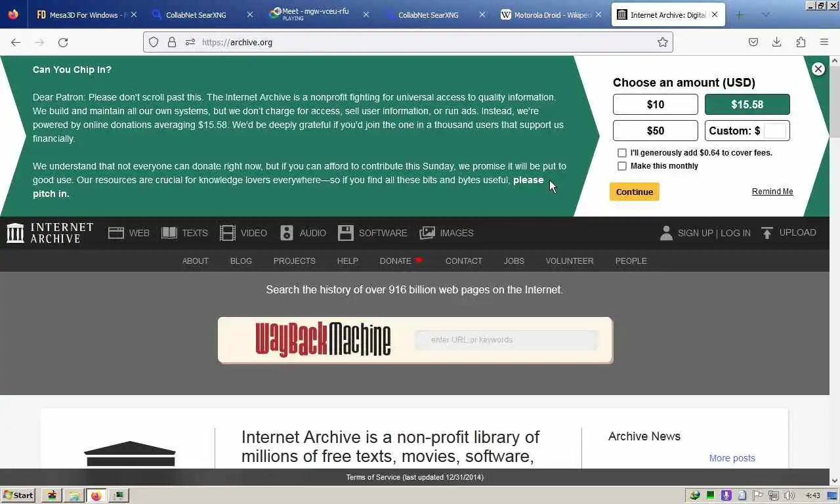Choose the $10 donation amount
840x504 pixels.
(x=656, y=104)
